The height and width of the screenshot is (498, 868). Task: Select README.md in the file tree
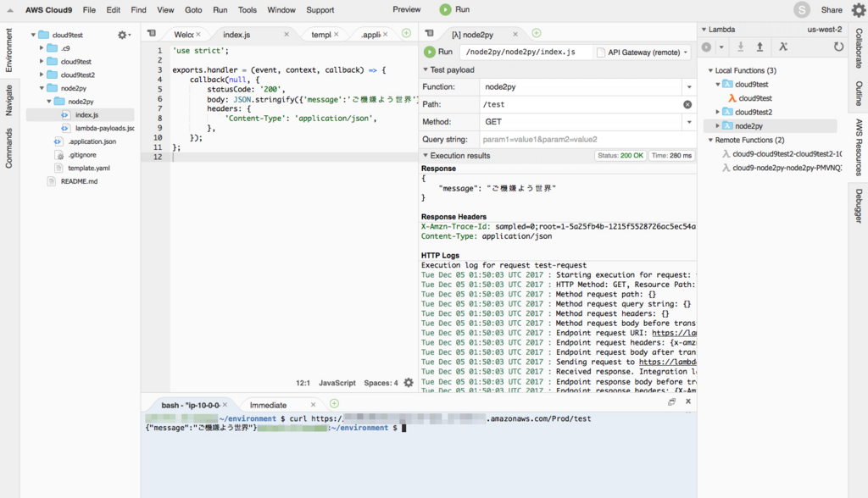click(x=79, y=181)
